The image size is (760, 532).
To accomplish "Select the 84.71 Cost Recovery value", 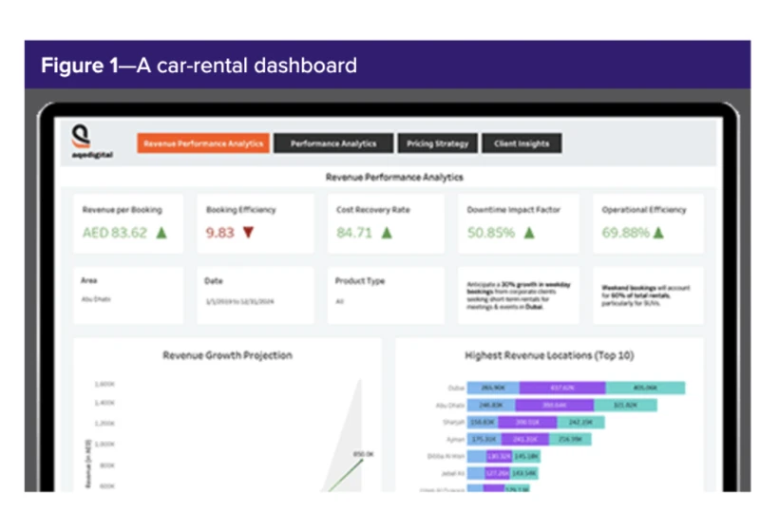I will (354, 233).
